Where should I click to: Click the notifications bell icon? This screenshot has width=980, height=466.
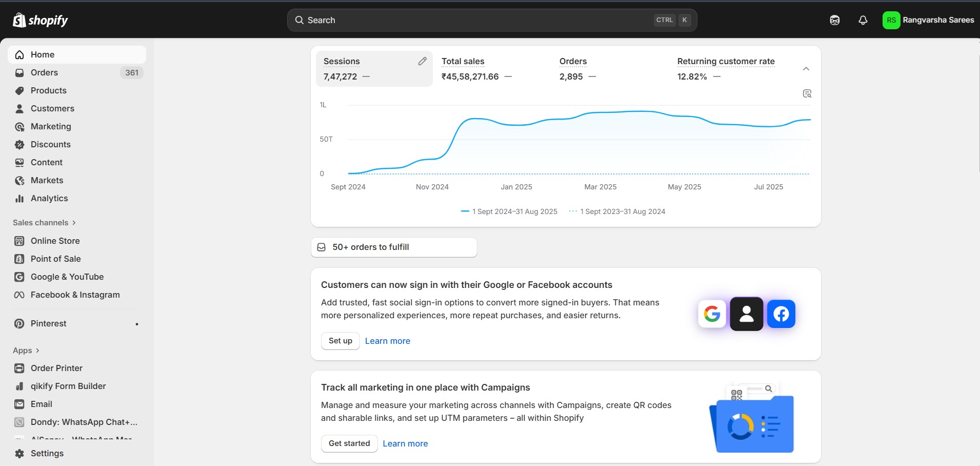[x=863, y=20]
